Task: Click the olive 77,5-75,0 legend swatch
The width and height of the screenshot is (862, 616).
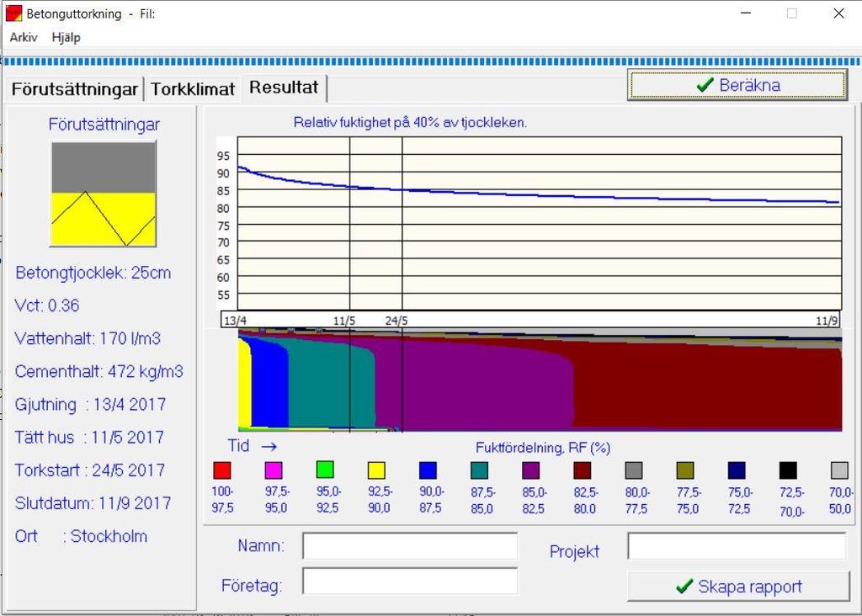Action: tap(685, 470)
